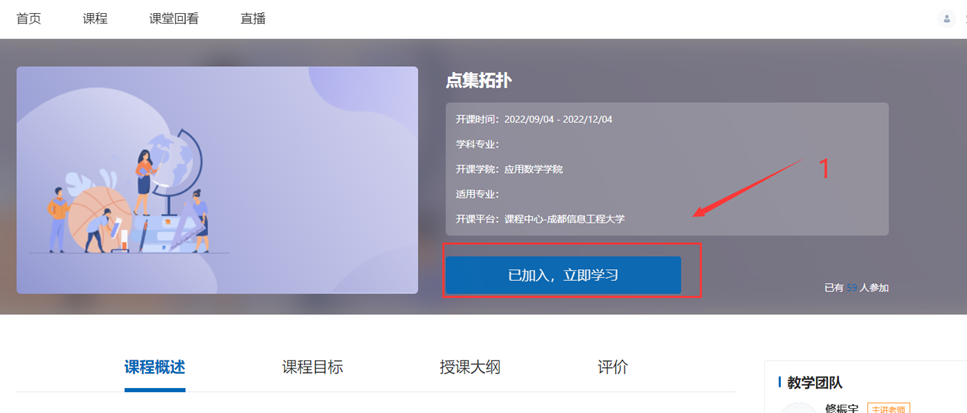This screenshot has height=413, width=967.
Task: Click the red arrow annotation
Action: 750,187
